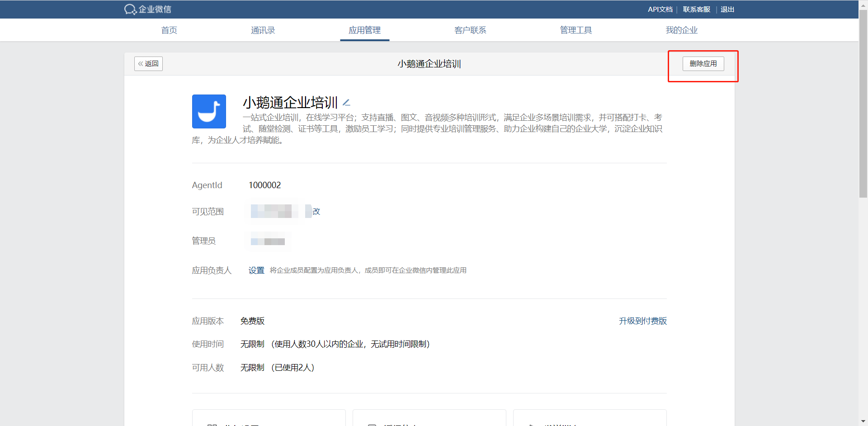Click the pencil edit icon beside app name
Viewport: 868px width, 426px height.
pyautogui.click(x=347, y=103)
